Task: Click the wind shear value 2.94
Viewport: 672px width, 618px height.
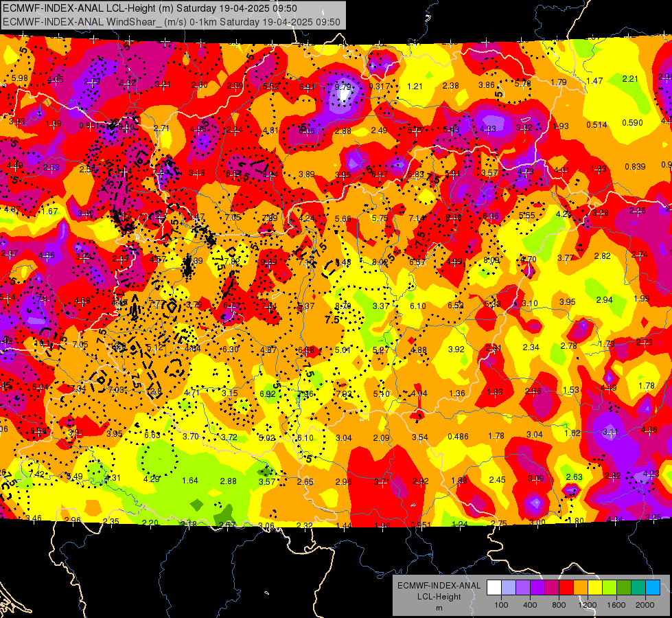Action: [x=604, y=299]
